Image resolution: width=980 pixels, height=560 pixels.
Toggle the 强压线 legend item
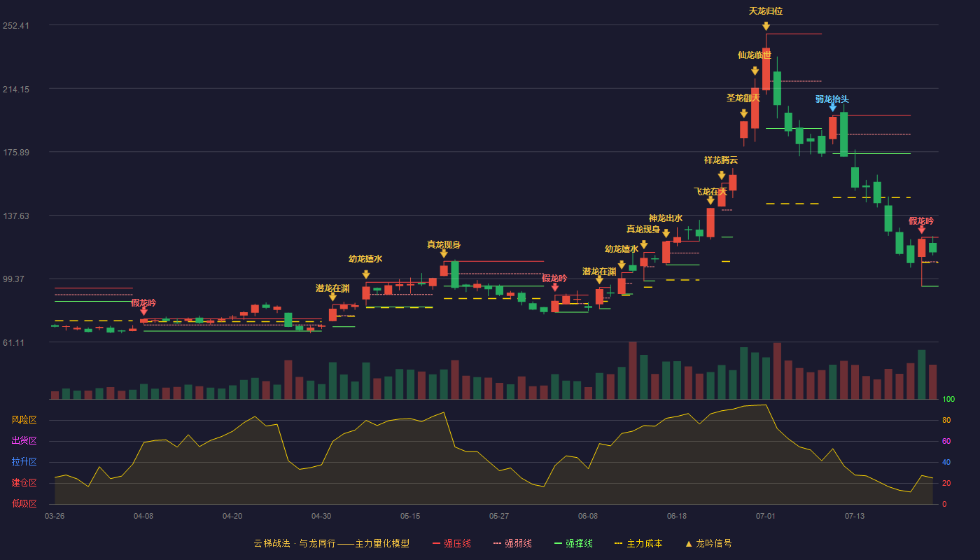451,543
